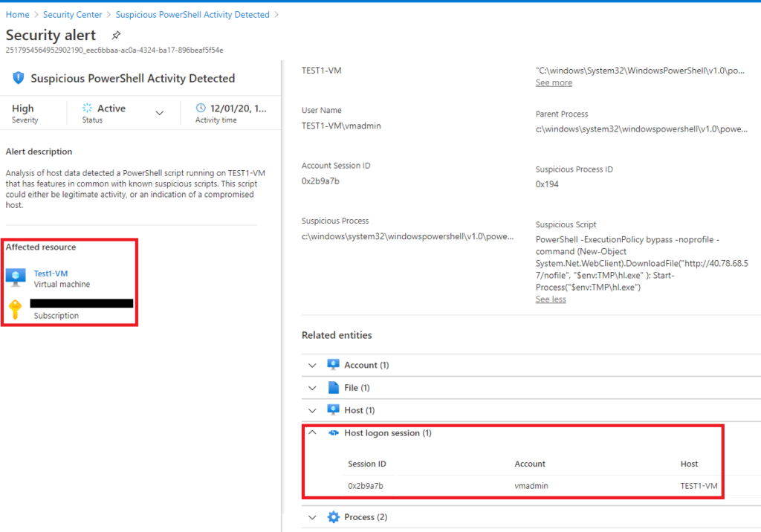Select the High severity value
The width and height of the screenshot is (761, 532).
coord(23,108)
